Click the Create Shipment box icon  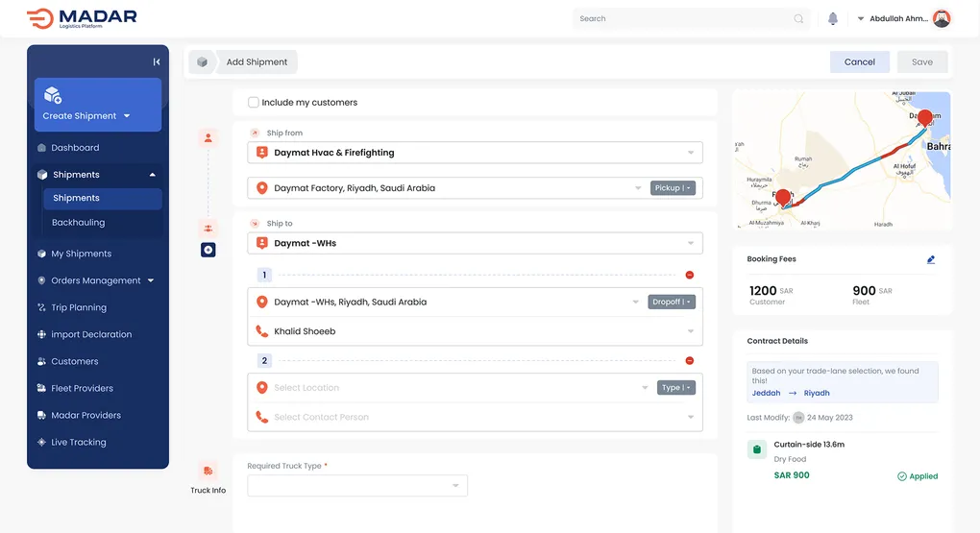click(53, 95)
